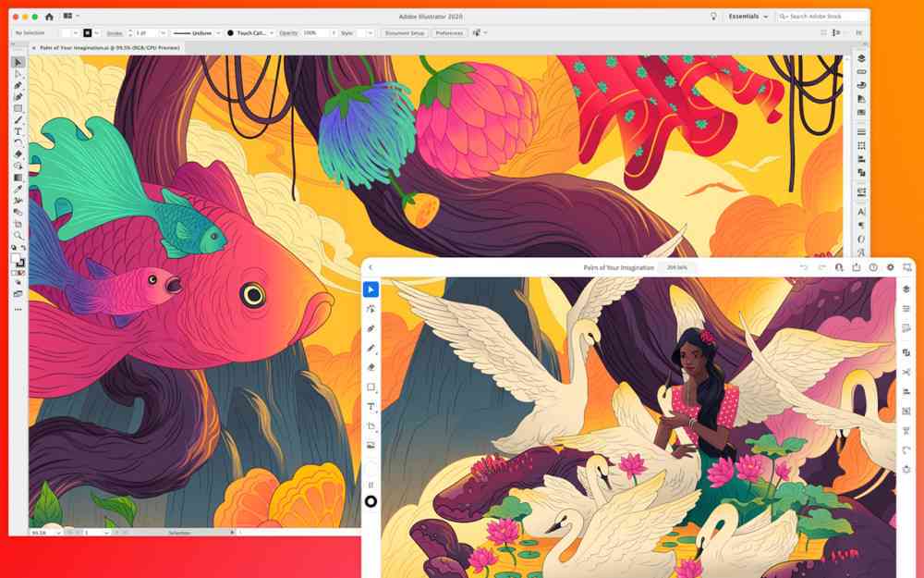The image size is (924, 578).
Task: Open the Discover lightbulb icon
Action: point(713,17)
